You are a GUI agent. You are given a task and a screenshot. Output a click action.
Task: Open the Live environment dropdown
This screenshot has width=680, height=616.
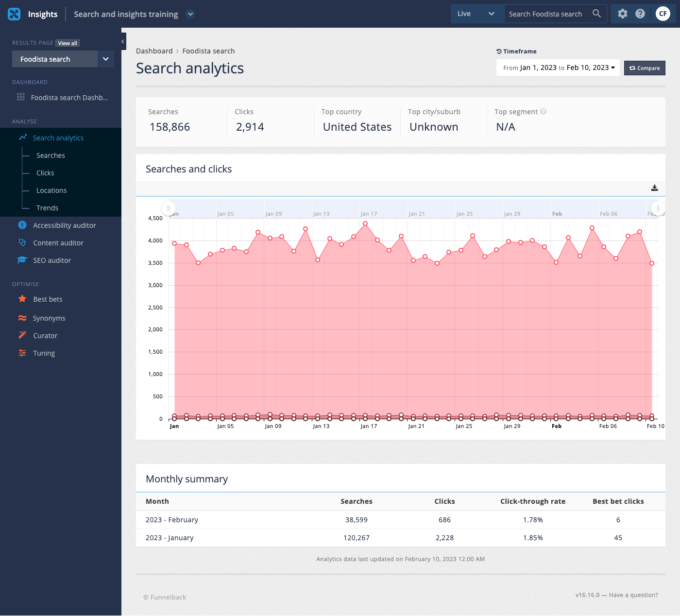point(477,14)
